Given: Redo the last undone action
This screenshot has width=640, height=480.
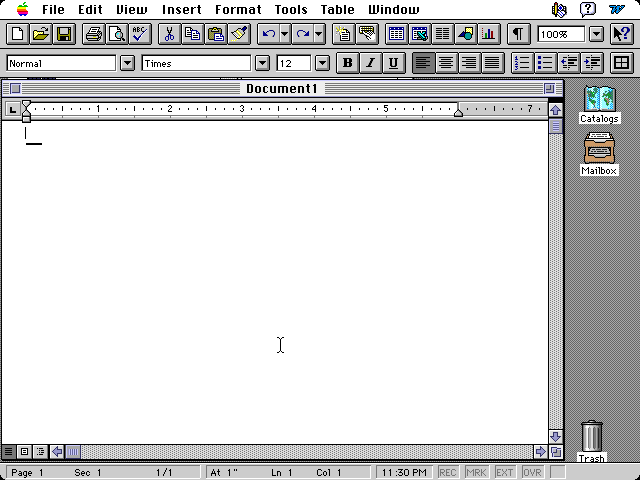Looking at the screenshot, I should [302, 34].
